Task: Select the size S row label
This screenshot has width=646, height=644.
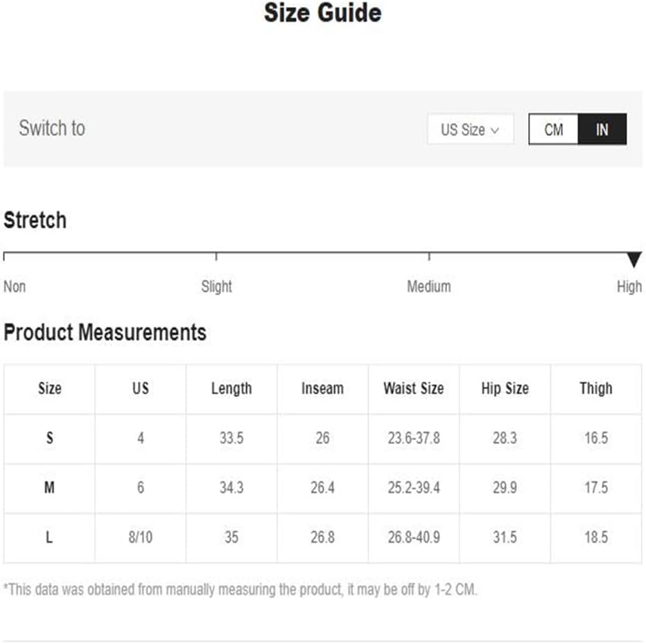Action: coord(49,439)
